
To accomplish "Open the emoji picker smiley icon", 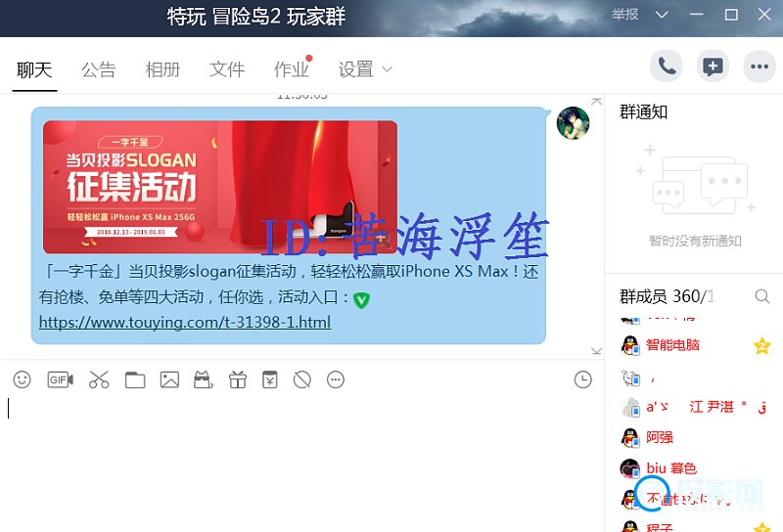I will point(22,379).
